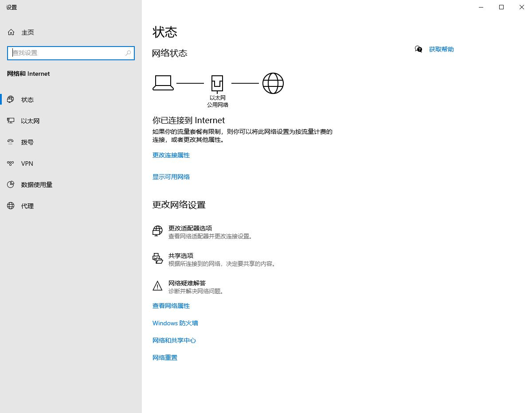Open 网络和共享中心
This screenshot has width=532, height=413.
coord(174,340)
